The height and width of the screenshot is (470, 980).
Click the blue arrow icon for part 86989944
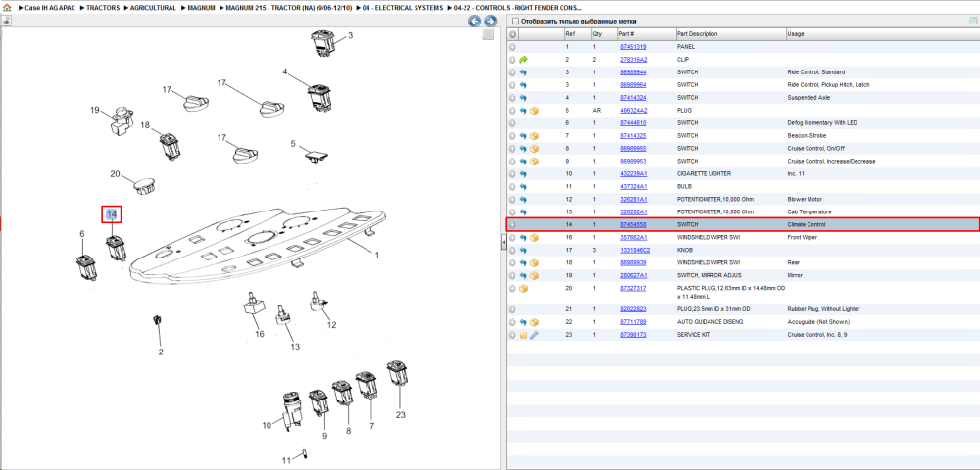click(x=523, y=72)
